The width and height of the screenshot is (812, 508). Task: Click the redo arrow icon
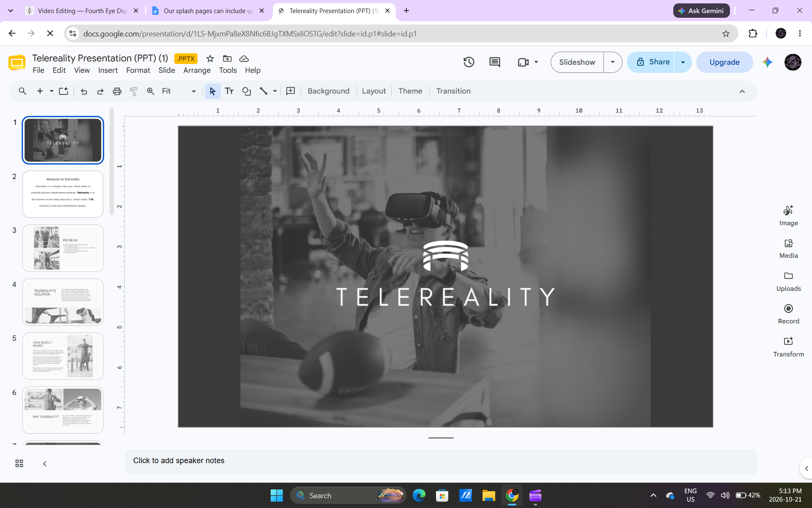tap(100, 91)
